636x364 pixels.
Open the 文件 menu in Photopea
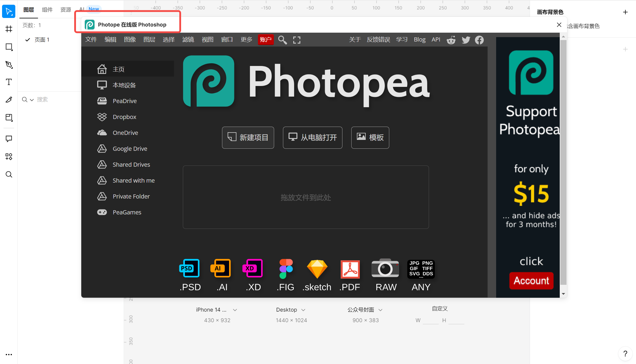(91, 39)
